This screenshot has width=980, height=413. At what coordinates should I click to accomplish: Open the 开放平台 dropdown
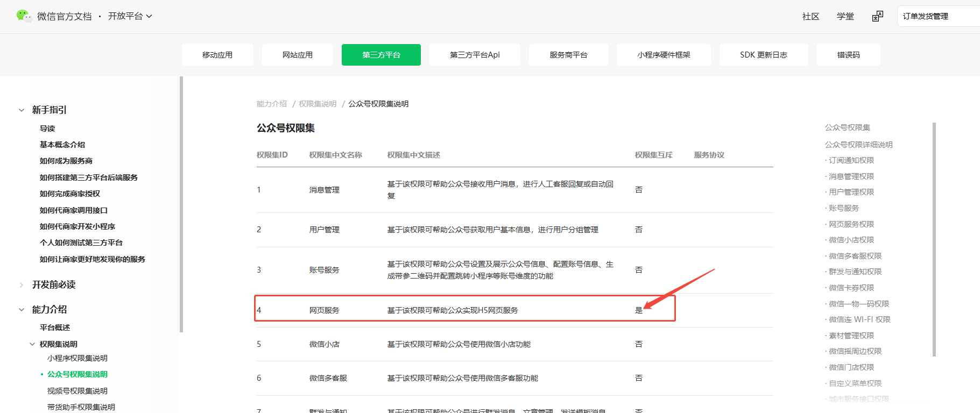click(x=130, y=16)
